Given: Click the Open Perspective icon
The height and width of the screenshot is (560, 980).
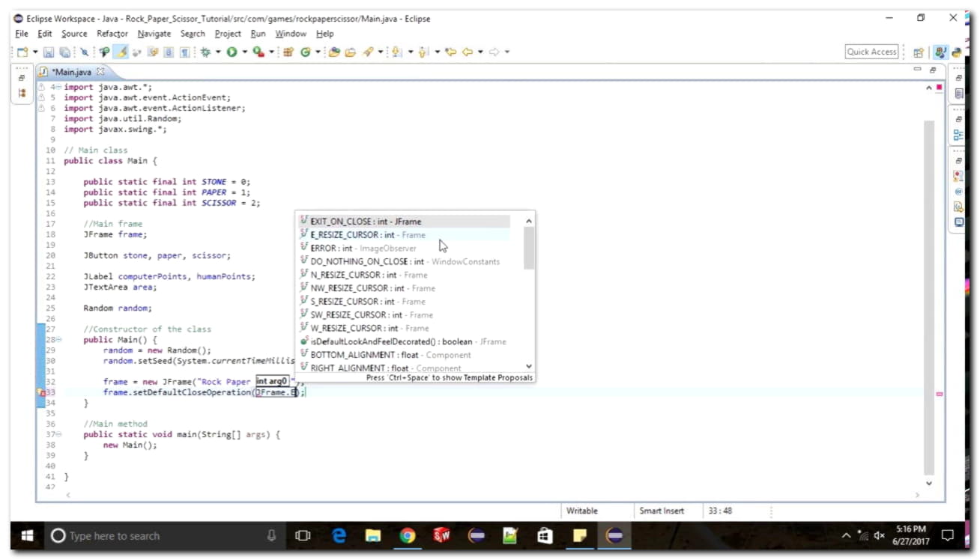Looking at the screenshot, I should pos(919,52).
